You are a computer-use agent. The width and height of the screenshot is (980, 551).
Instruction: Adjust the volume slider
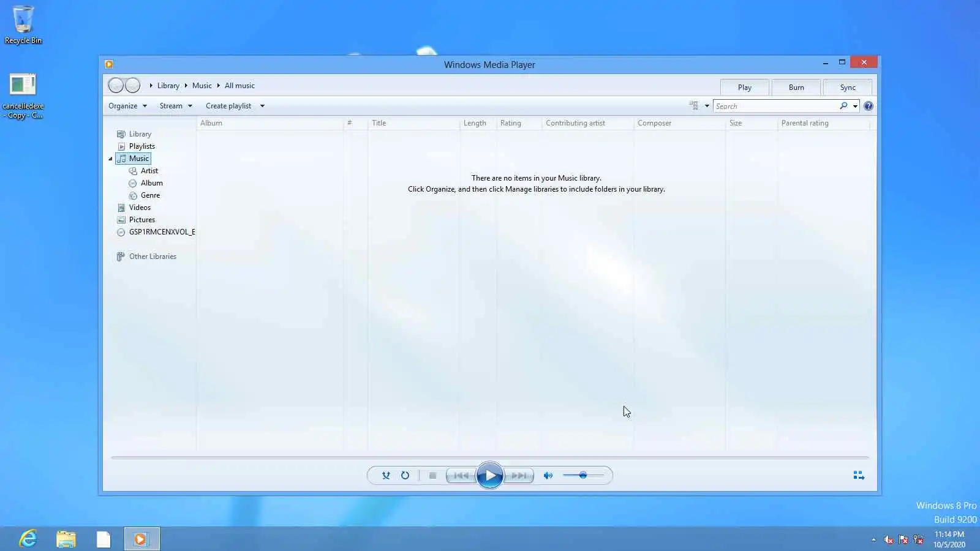583,476
